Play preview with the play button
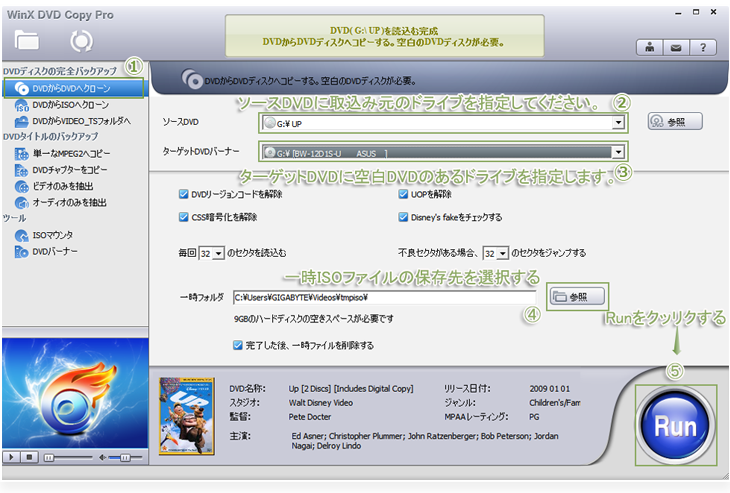This screenshot has width=730, height=493. click(11, 457)
